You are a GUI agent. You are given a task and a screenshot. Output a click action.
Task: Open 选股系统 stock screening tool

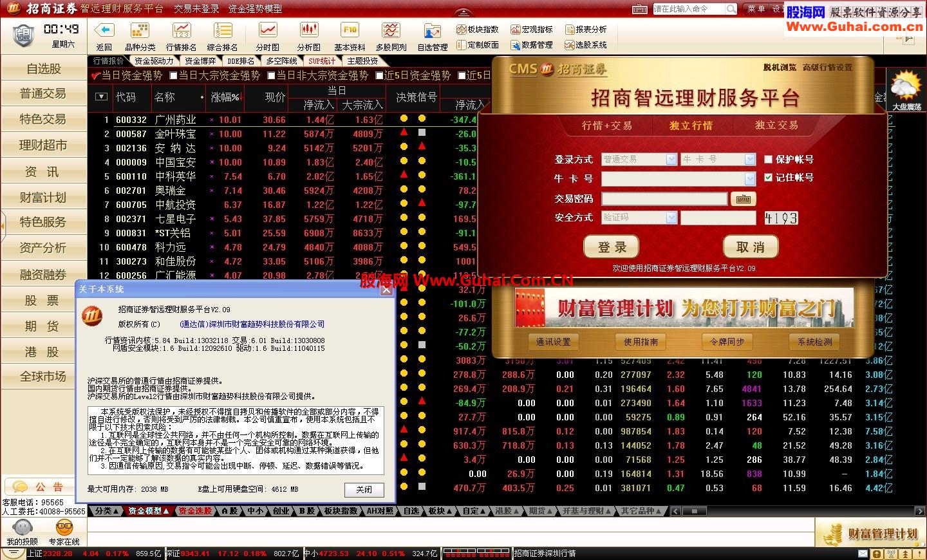coord(585,45)
